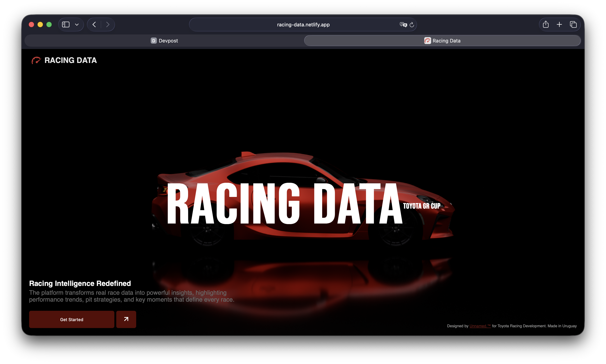Click the green full-screen window button

[49, 24]
